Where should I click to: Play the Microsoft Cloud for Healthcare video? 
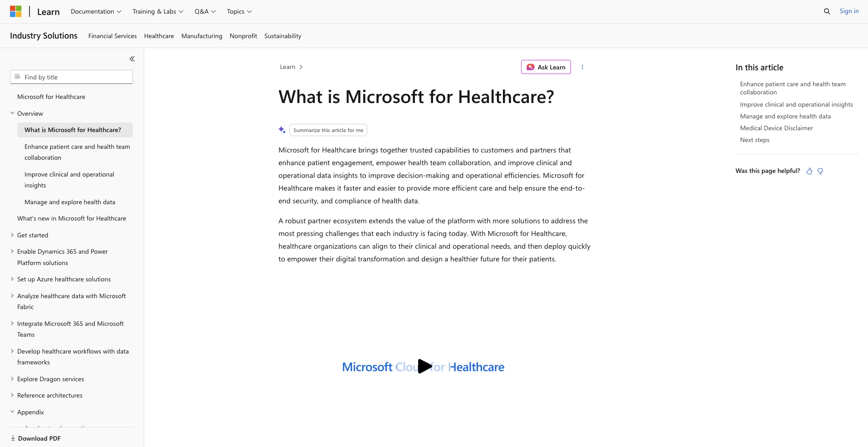coord(424,366)
